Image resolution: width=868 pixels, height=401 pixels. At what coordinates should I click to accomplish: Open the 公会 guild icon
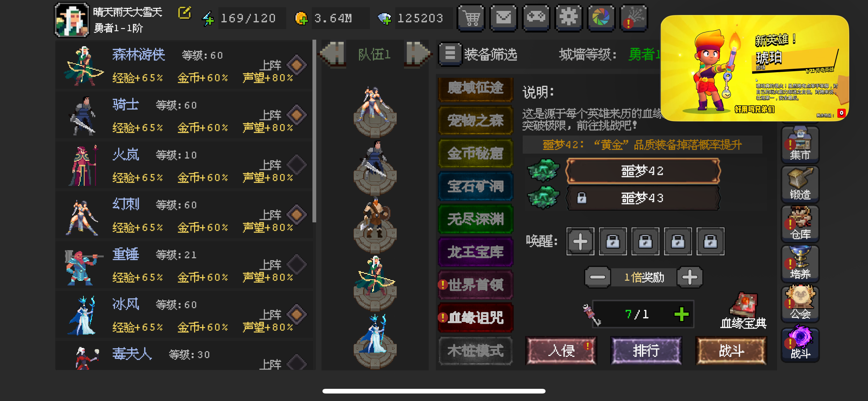tap(800, 303)
